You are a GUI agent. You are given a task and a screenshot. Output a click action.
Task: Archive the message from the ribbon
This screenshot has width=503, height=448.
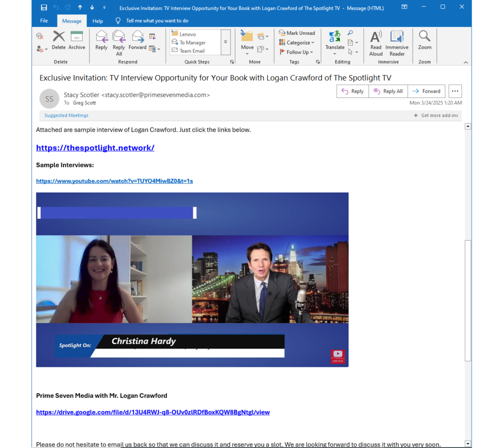(x=77, y=40)
